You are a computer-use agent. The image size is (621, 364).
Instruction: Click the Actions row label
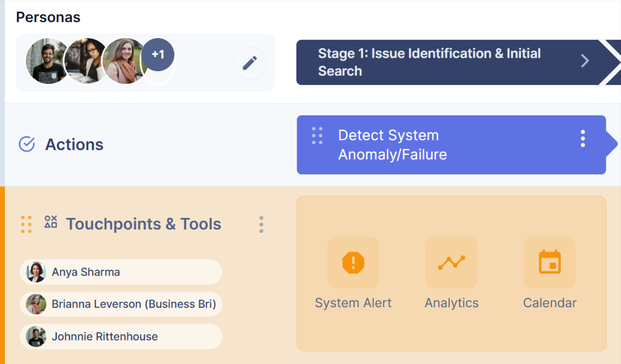point(74,144)
